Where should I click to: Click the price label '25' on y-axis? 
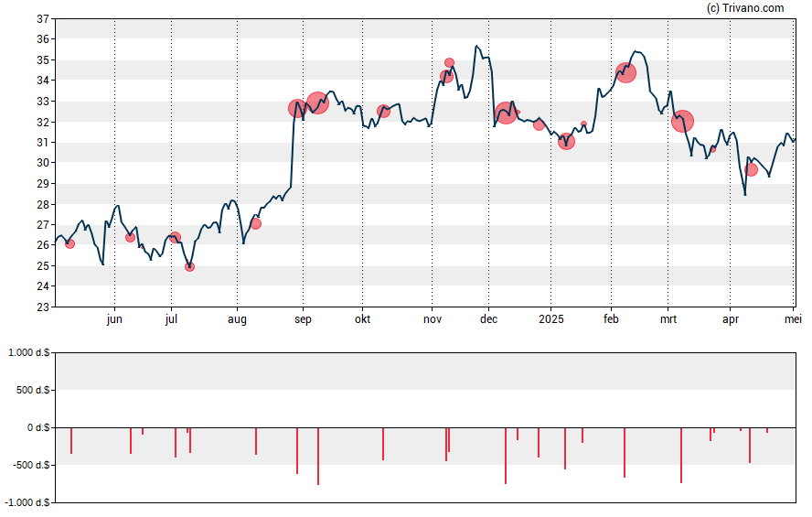[43, 265]
